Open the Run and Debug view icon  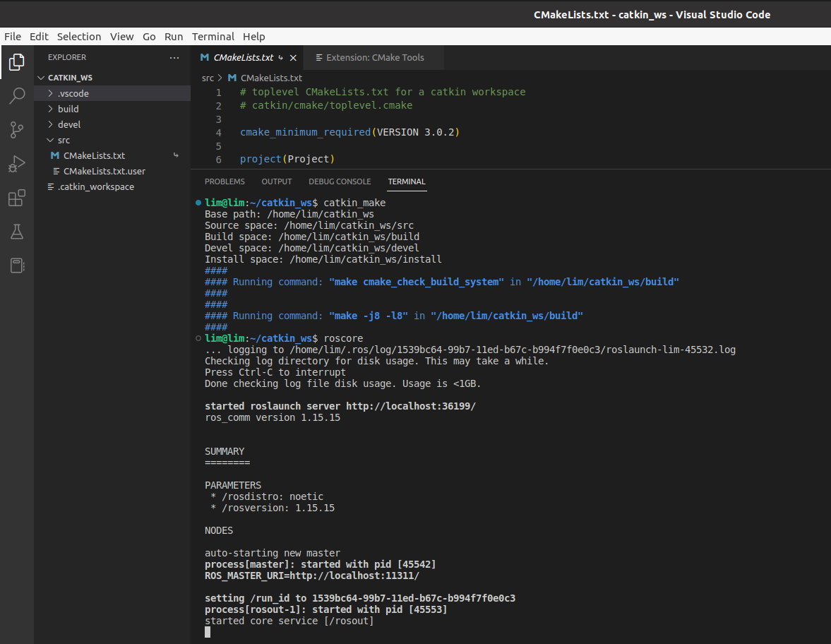coord(17,164)
